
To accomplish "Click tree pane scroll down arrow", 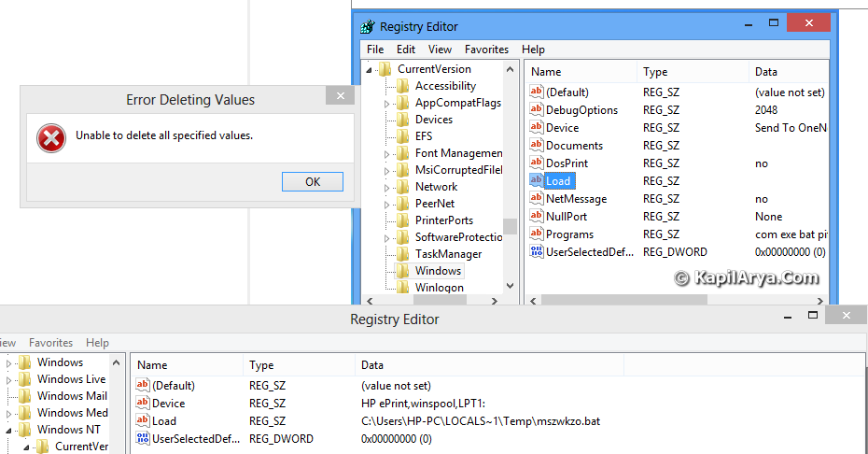I will point(510,286).
